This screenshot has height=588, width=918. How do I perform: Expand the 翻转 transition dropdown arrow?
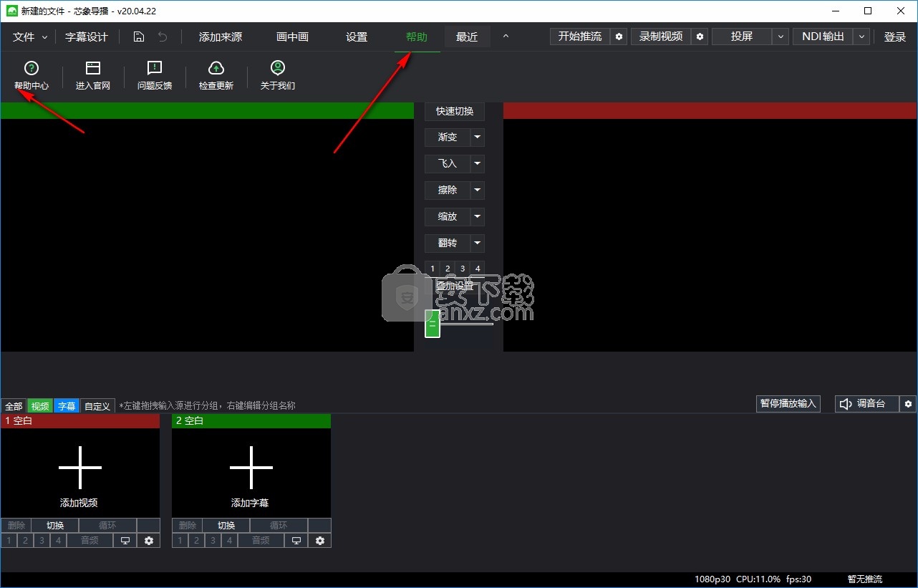(478, 244)
